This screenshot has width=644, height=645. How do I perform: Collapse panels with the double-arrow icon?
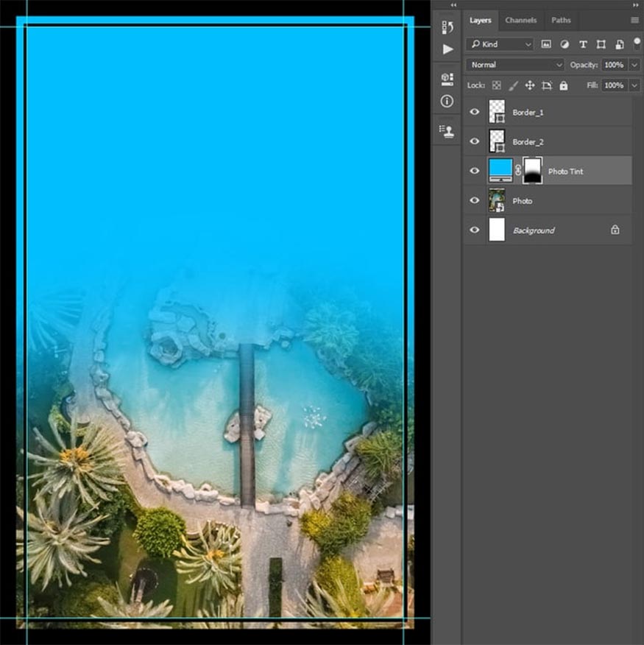tap(635, 5)
